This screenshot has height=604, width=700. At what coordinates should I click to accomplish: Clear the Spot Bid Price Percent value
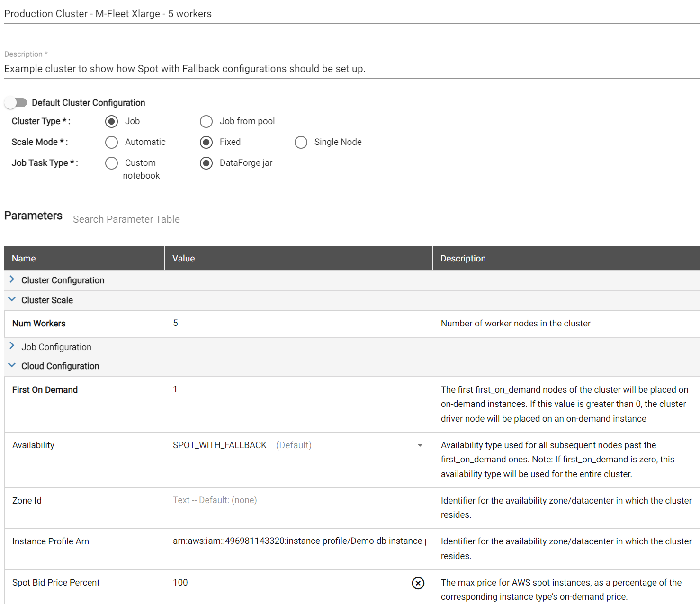[x=418, y=583]
